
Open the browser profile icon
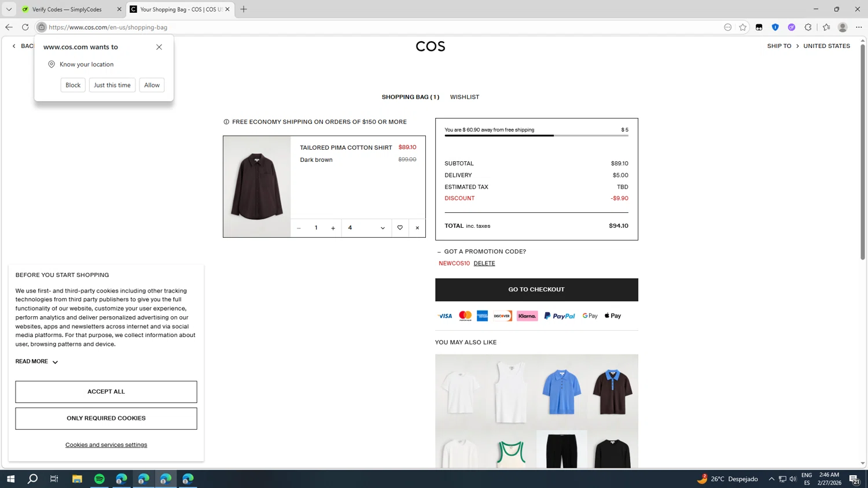(x=843, y=27)
